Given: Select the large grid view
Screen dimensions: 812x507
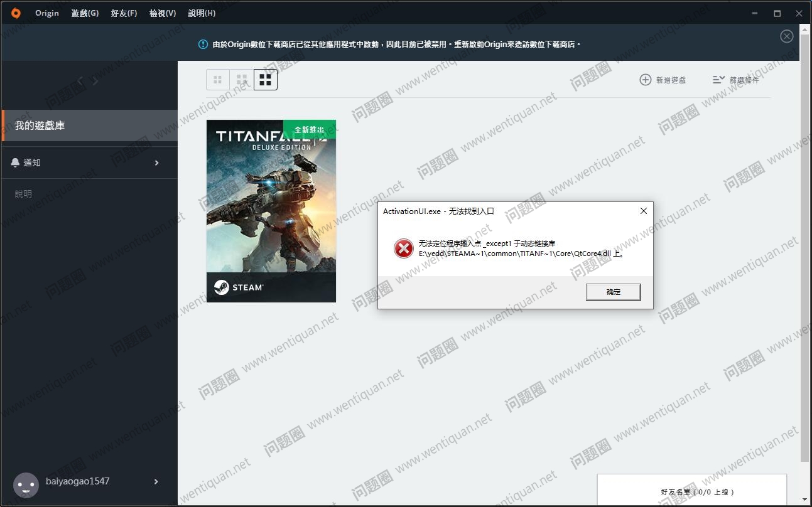Looking at the screenshot, I should (x=266, y=80).
